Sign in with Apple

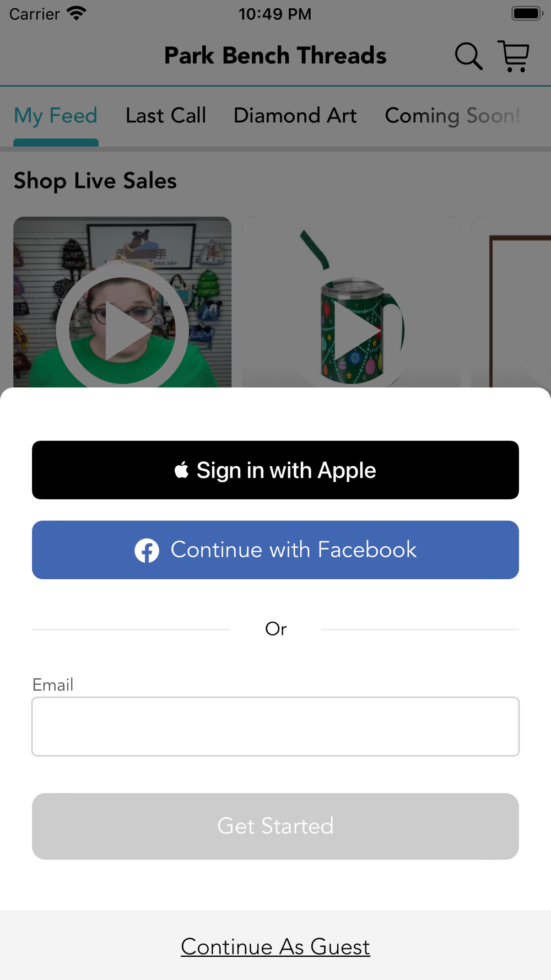[x=275, y=470]
